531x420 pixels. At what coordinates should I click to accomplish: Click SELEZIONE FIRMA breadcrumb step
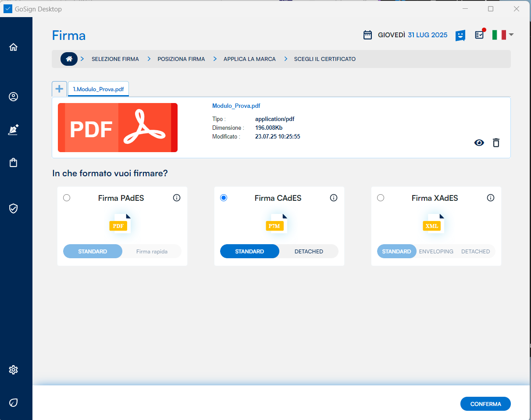115,59
